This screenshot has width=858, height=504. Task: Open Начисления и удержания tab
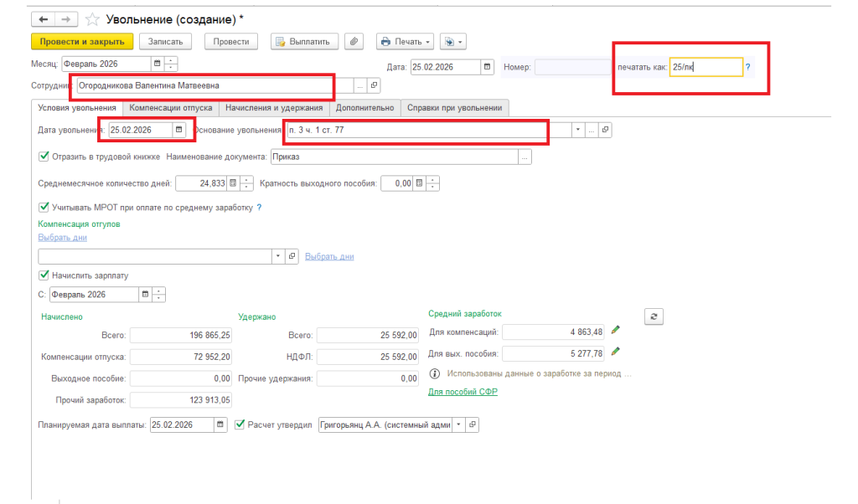[274, 108]
